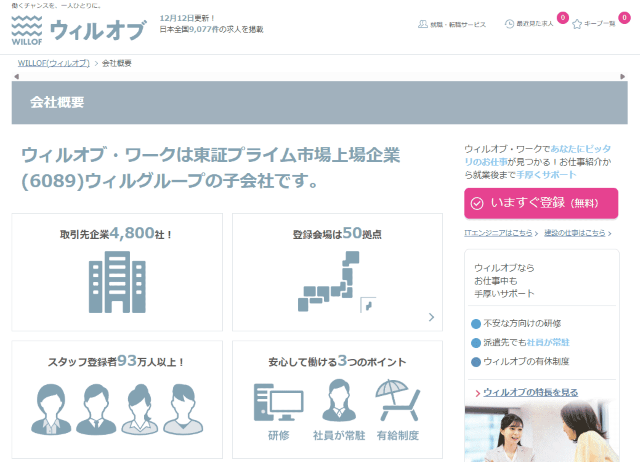
Task: Click the Japan map icon under 登録会場
Action: pos(337,282)
